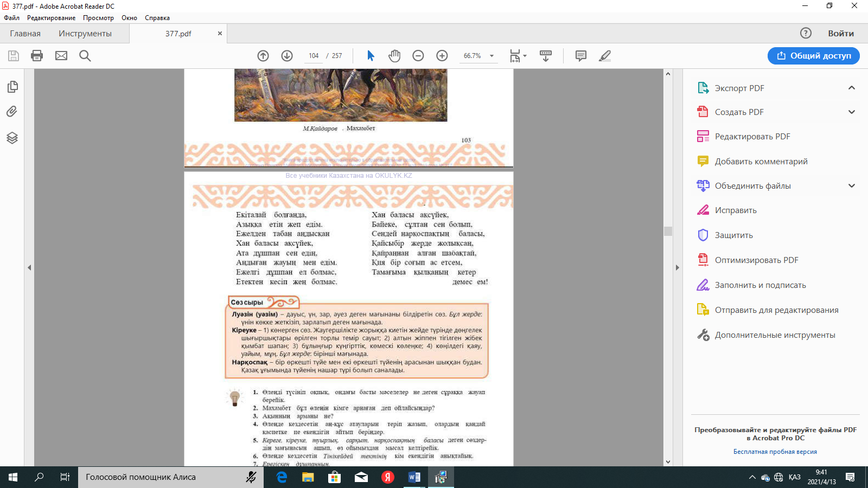This screenshot has width=868, height=488.
Task: Select the 377.pdf document tab
Action: 178,34
